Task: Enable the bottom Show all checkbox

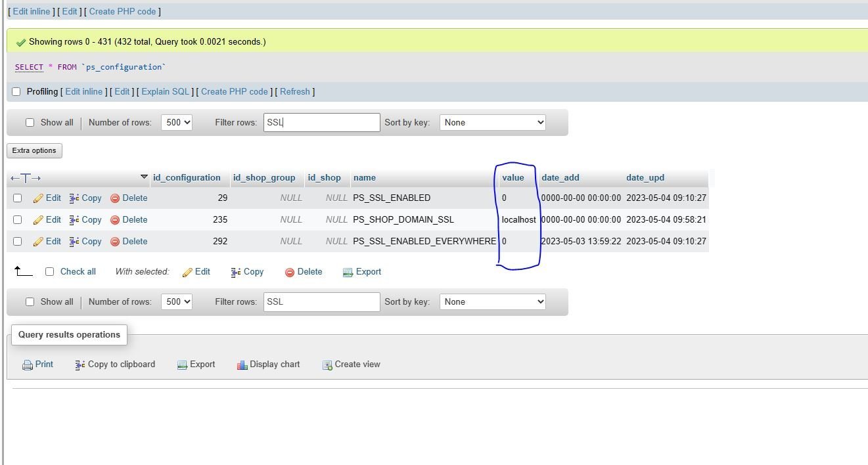Action: click(x=30, y=301)
